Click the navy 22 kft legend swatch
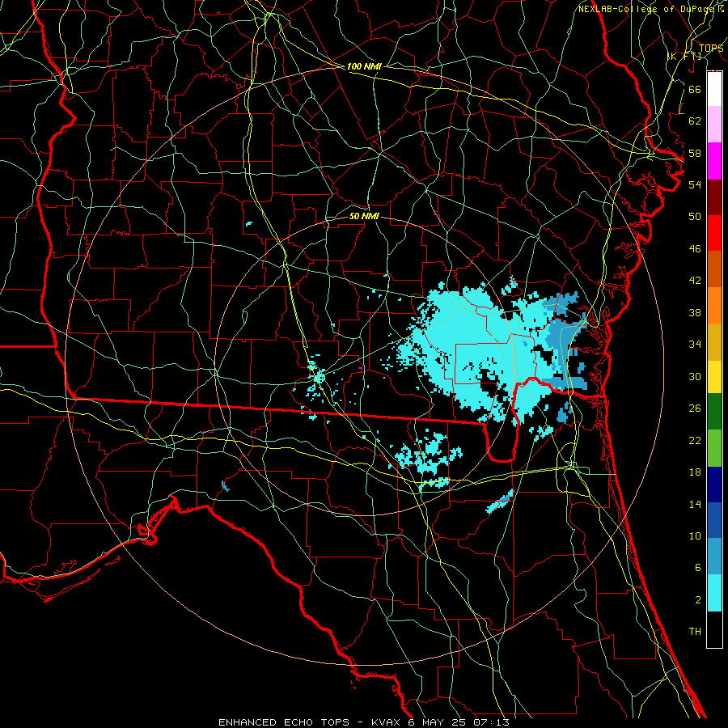The height and width of the screenshot is (728, 728). point(714,485)
